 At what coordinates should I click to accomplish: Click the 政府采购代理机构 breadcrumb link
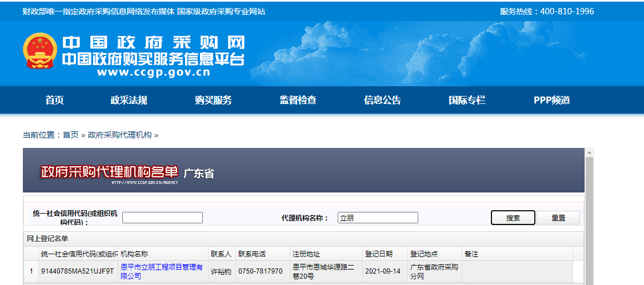119,135
